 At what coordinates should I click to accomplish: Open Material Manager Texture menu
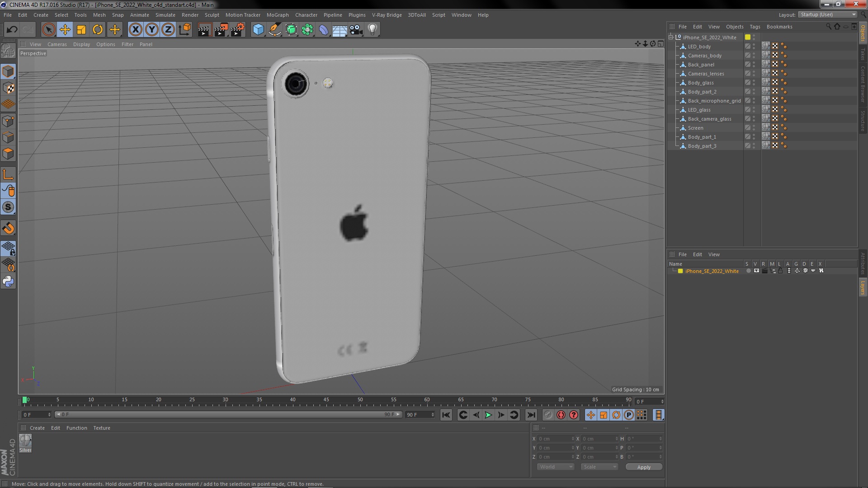click(x=102, y=428)
